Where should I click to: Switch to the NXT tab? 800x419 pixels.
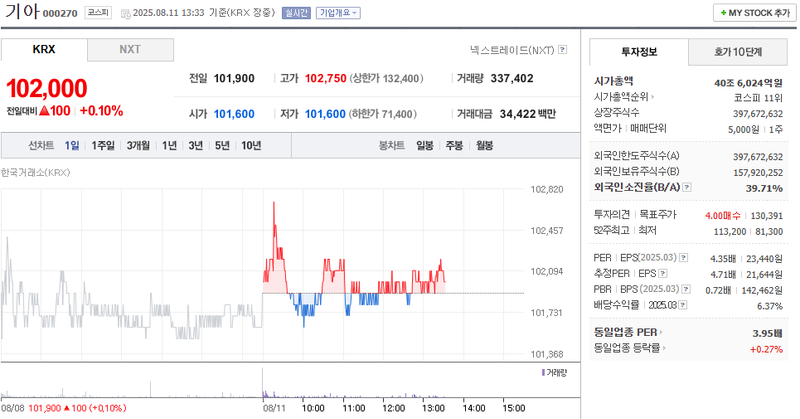coord(130,50)
